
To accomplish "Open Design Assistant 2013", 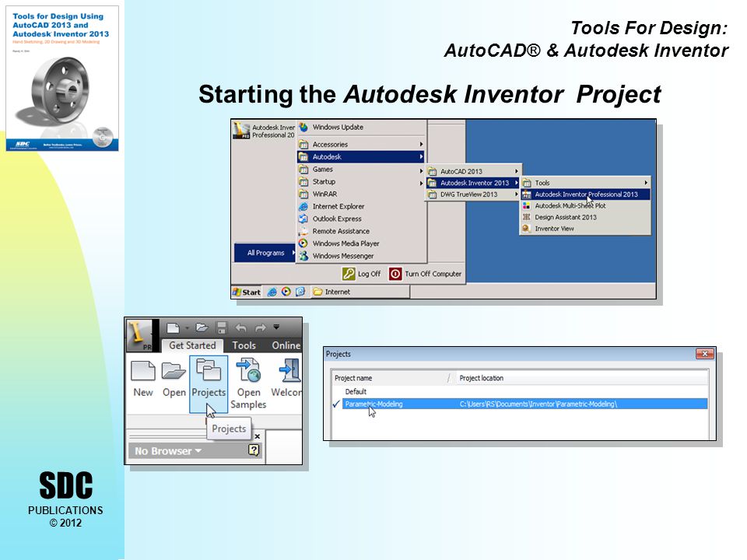I will (585, 217).
